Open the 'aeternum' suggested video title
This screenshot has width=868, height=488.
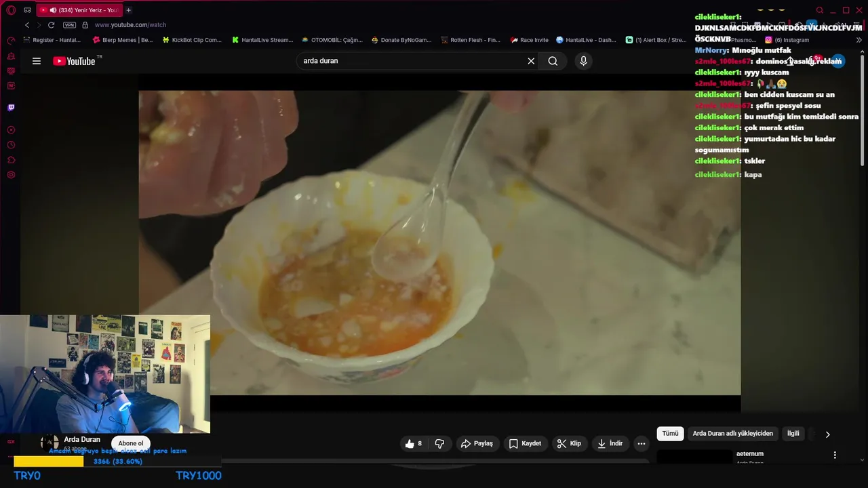tap(750, 454)
